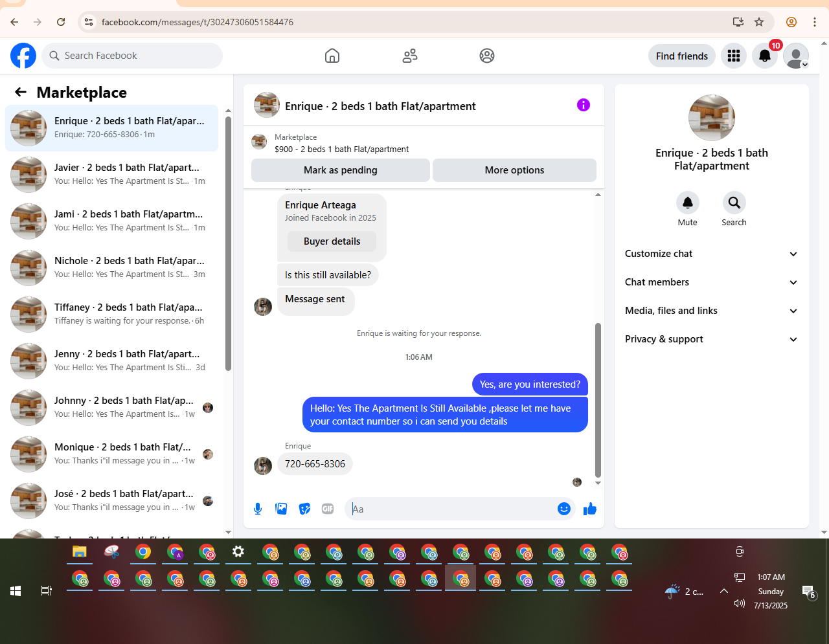The image size is (829, 644).
Task: Open the Facebook logo home link
Action: (23, 56)
